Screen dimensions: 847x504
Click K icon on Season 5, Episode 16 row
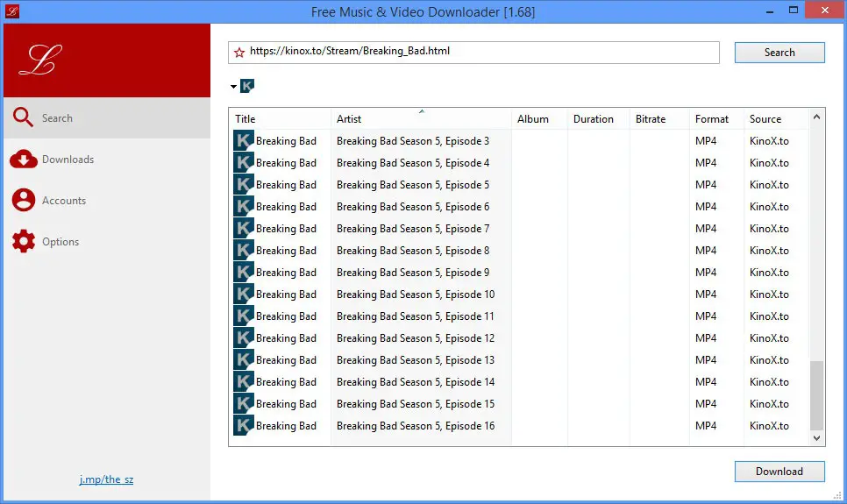point(244,425)
